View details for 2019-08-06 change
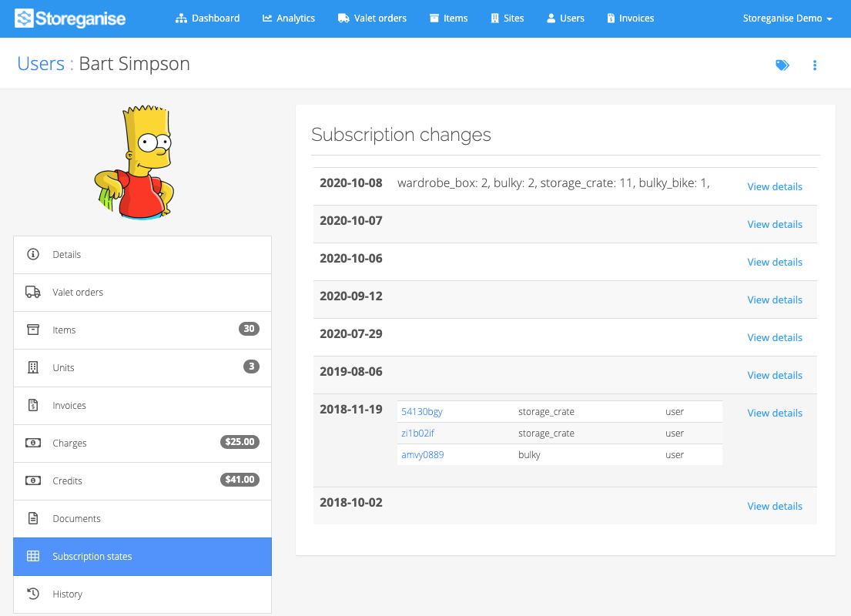The image size is (851, 616). click(x=775, y=375)
